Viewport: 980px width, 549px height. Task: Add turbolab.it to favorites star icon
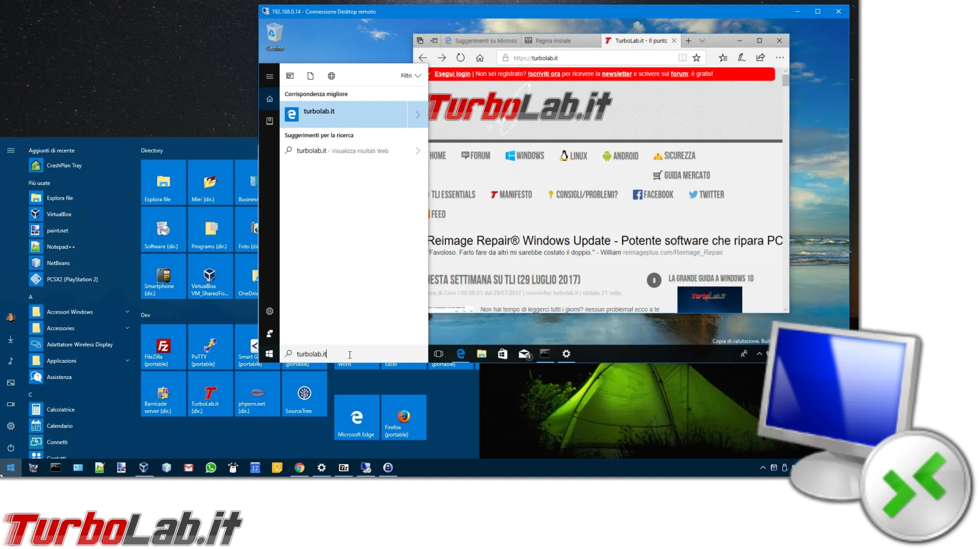click(696, 58)
